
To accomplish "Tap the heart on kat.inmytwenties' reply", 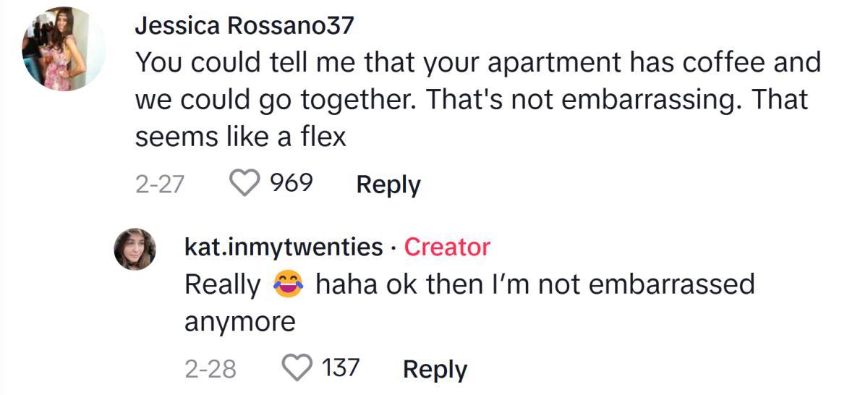I will tap(297, 369).
